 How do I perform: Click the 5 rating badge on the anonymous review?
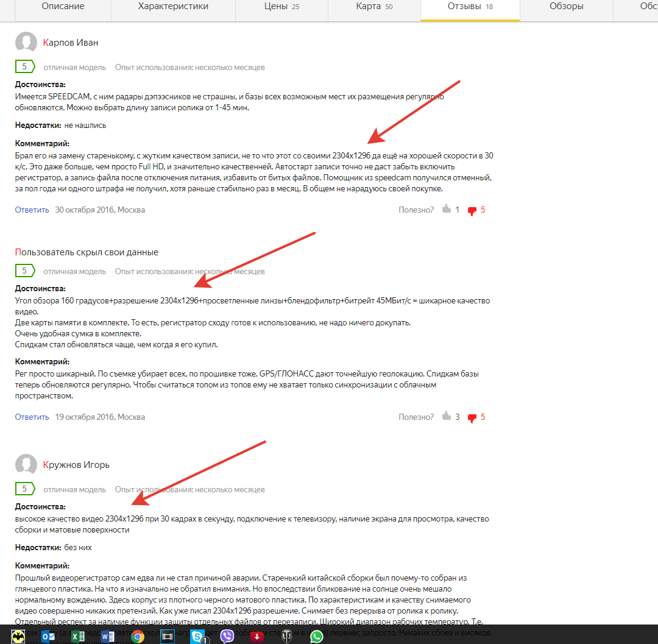coord(25,271)
